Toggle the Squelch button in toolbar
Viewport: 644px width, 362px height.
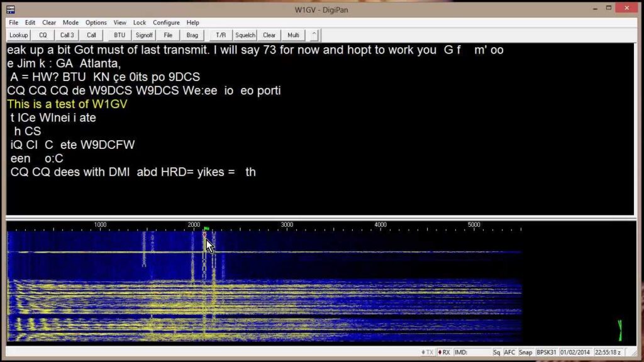click(x=245, y=35)
